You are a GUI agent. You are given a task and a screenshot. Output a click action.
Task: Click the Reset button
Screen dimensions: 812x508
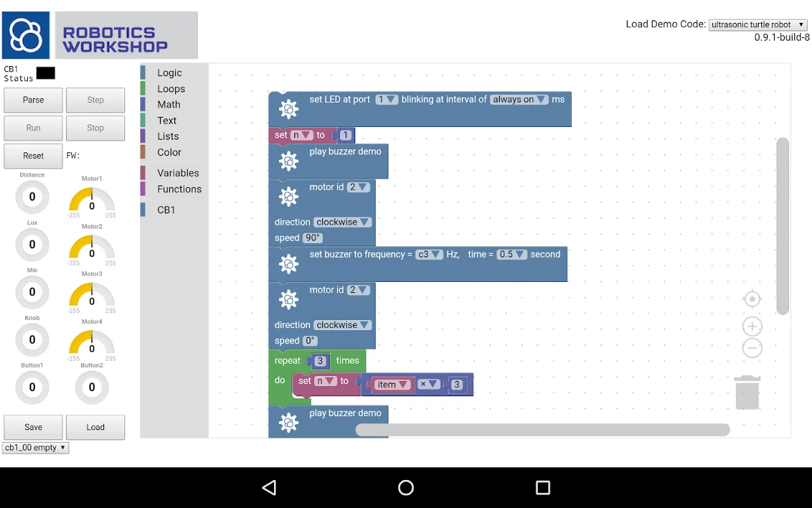[34, 156]
